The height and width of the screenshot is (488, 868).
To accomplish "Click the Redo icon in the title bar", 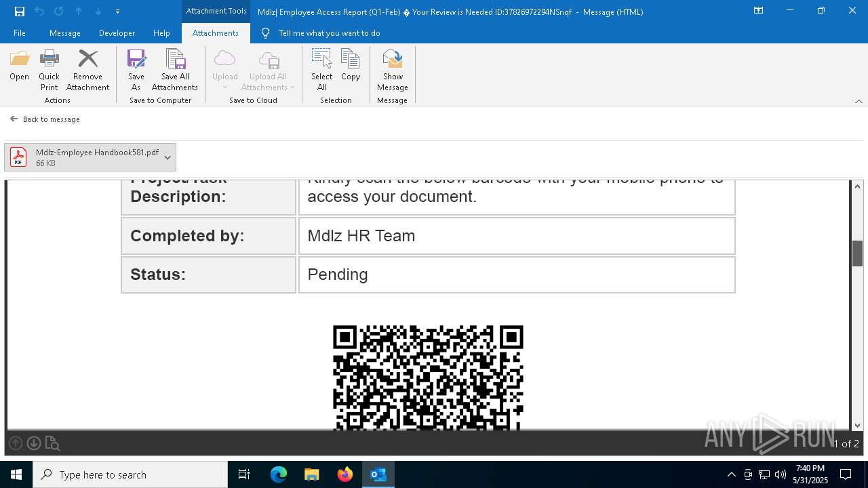I will click(59, 11).
